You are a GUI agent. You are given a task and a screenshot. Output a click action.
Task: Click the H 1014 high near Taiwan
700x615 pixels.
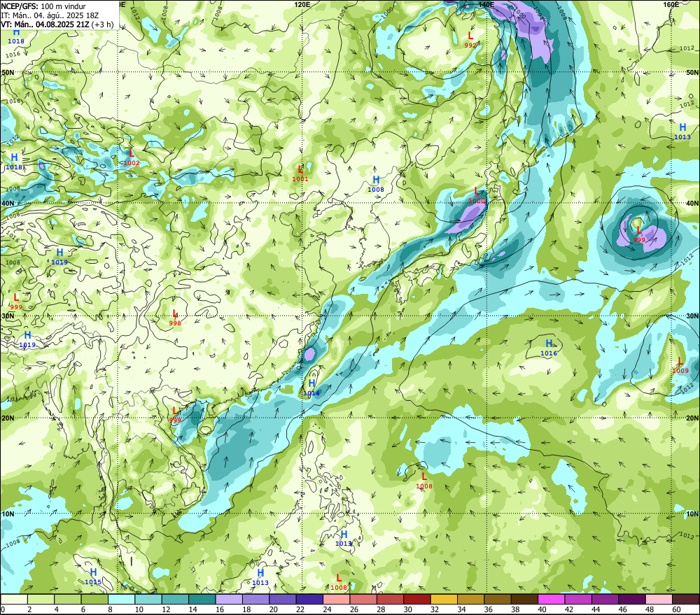pos(311,388)
